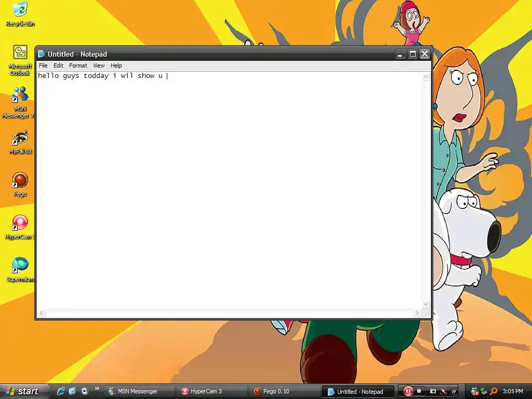Minimize the Notepad window
Screen dimensions: 532x399
tap(400, 54)
